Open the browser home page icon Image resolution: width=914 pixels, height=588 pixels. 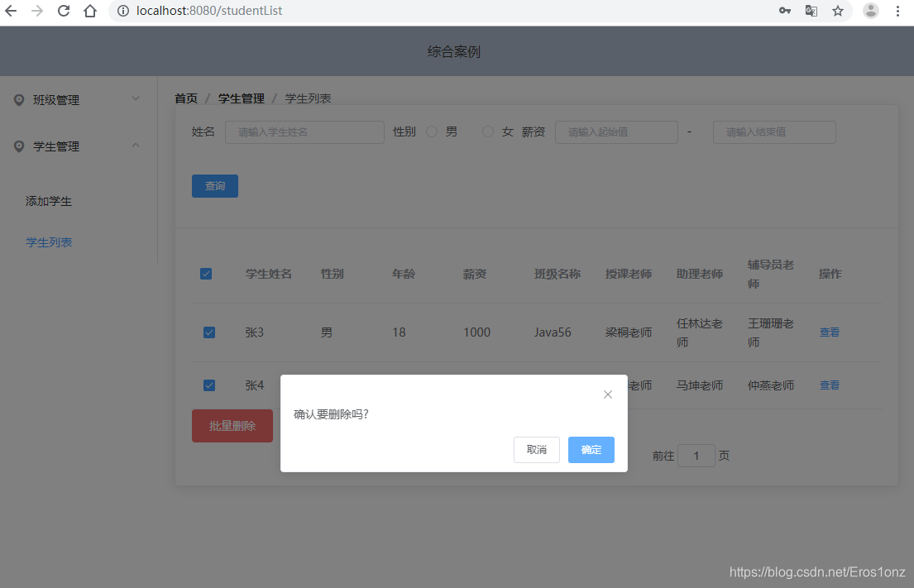(x=90, y=11)
